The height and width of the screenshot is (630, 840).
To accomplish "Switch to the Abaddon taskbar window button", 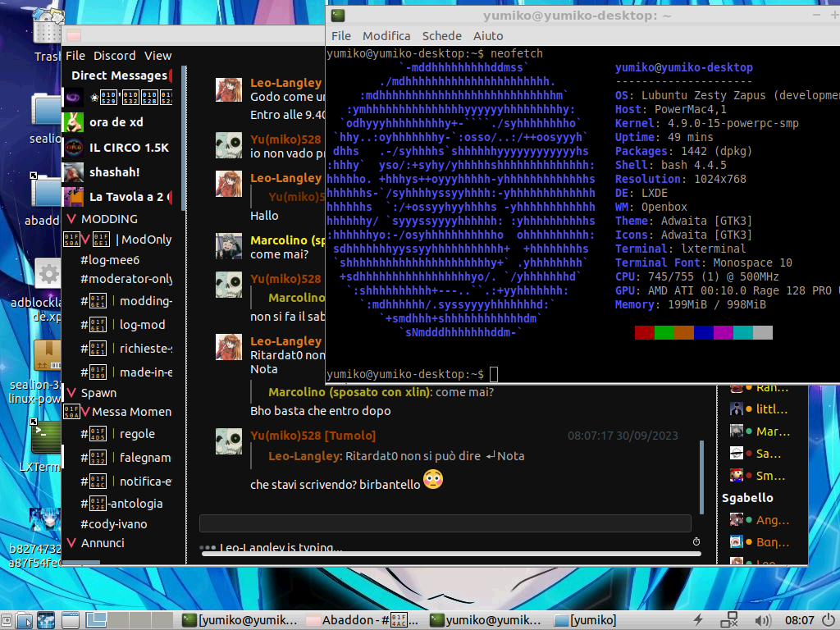I will point(362,620).
